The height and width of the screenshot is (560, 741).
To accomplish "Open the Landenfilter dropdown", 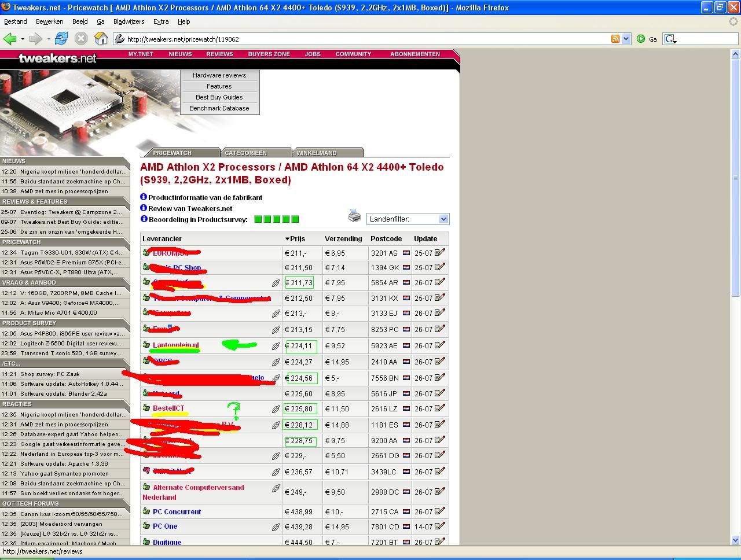I will click(x=408, y=219).
